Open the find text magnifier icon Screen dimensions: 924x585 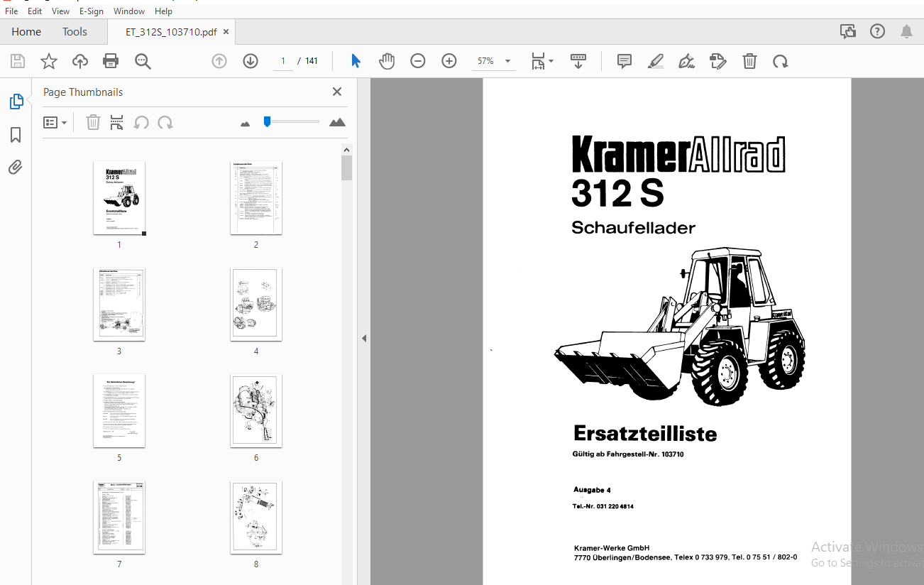click(143, 61)
